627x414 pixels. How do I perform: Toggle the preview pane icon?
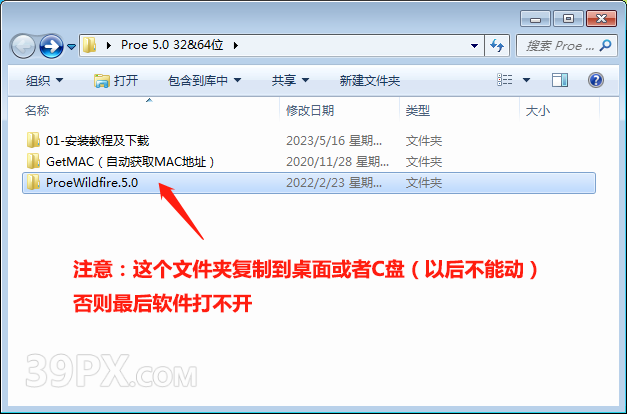560,80
